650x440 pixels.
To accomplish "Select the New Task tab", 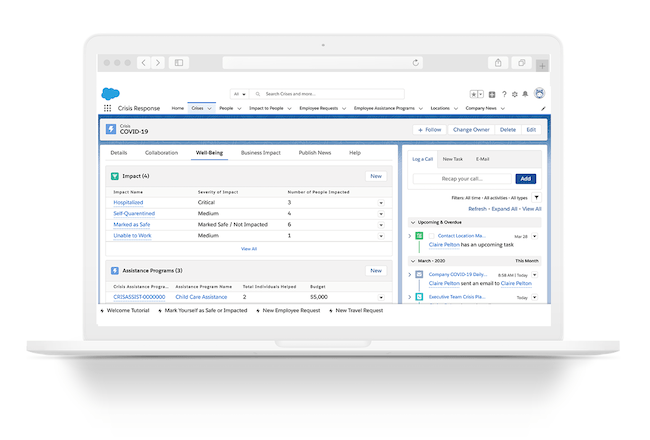I will click(x=453, y=159).
